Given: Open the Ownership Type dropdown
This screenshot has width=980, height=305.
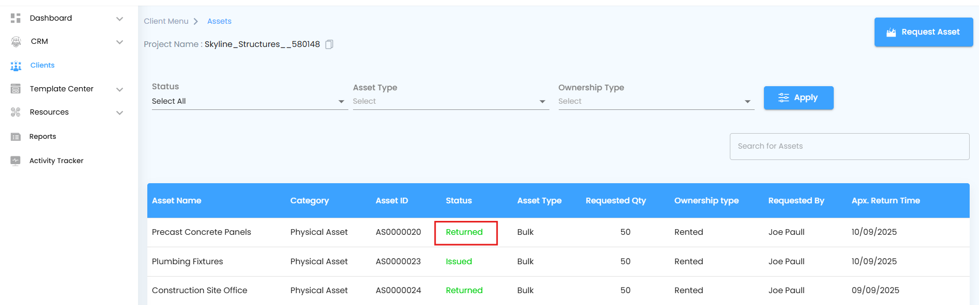Looking at the screenshot, I should [655, 101].
